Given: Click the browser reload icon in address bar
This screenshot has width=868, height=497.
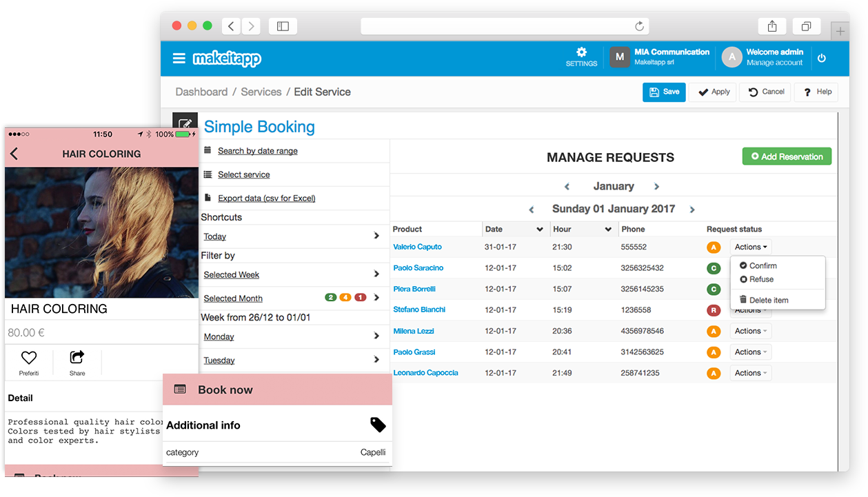Looking at the screenshot, I should (x=639, y=26).
